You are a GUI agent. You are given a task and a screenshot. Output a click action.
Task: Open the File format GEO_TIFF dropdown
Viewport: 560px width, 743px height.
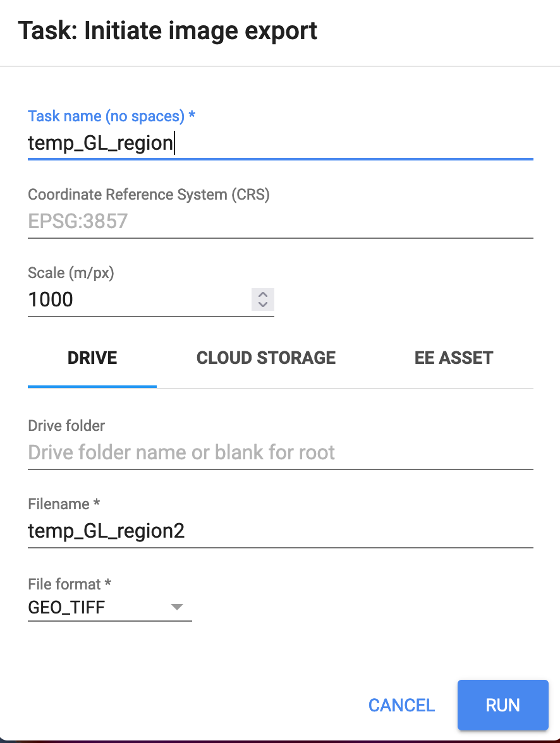109,608
